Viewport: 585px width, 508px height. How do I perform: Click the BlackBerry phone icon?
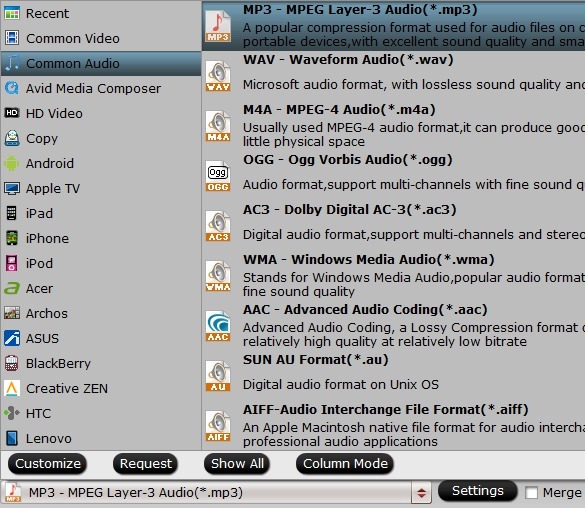coord(12,363)
